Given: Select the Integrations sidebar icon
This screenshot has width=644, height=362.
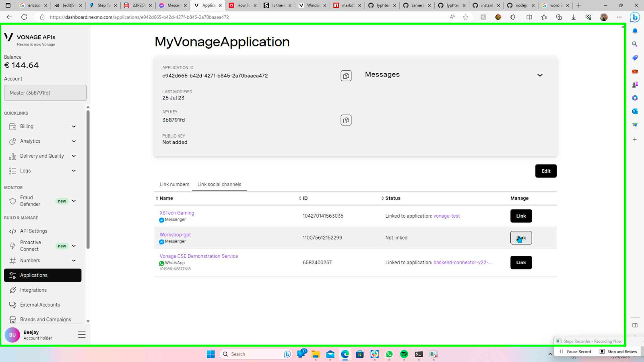Looking at the screenshot, I should click(33, 290).
